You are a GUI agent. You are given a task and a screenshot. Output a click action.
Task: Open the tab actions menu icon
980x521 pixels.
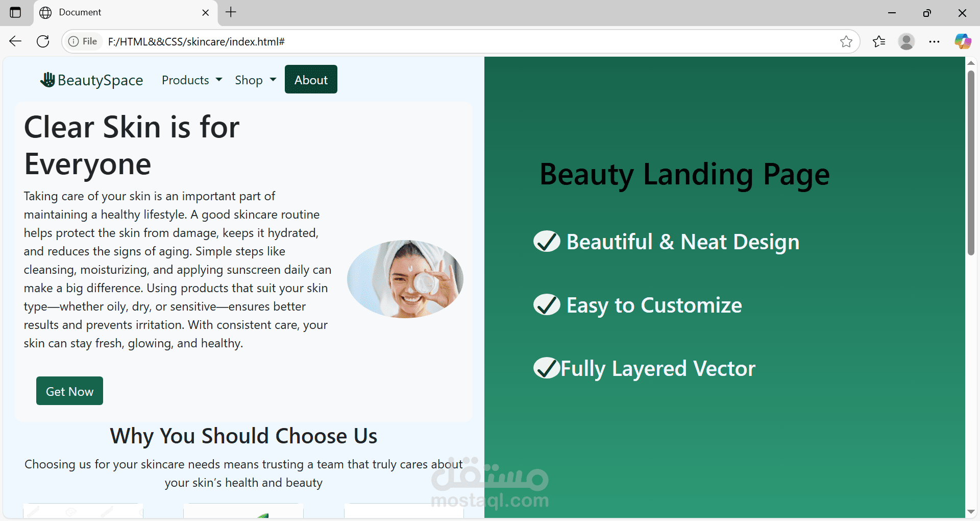point(15,12)
